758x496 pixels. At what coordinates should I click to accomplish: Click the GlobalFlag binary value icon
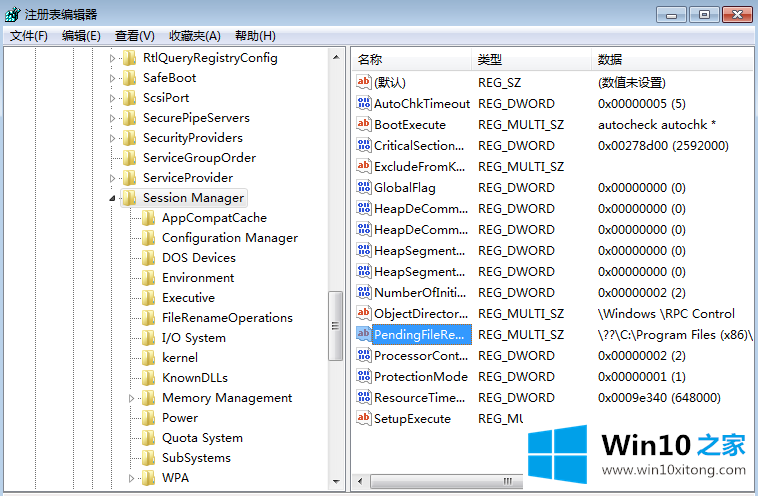pos(364,188)
